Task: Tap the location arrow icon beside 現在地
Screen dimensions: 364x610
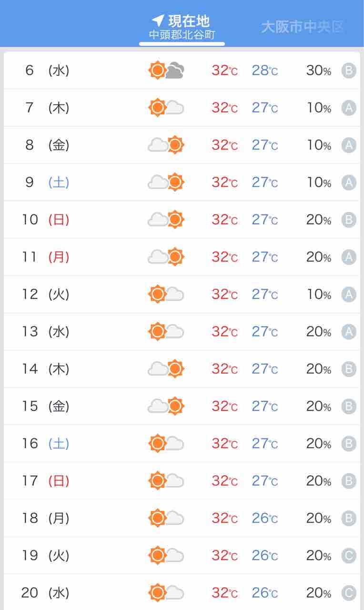Action: [x=158, y=20]
